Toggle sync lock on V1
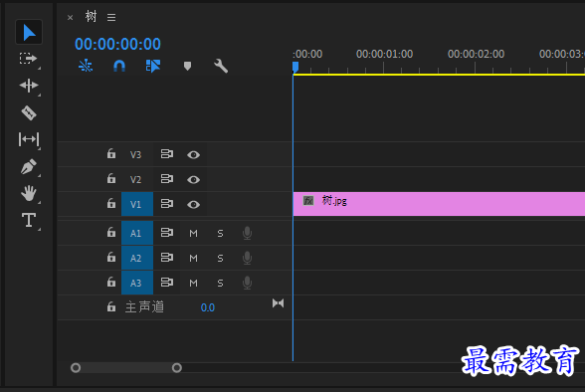The height and width of the screenshot is (392, 585). point(167,204)
